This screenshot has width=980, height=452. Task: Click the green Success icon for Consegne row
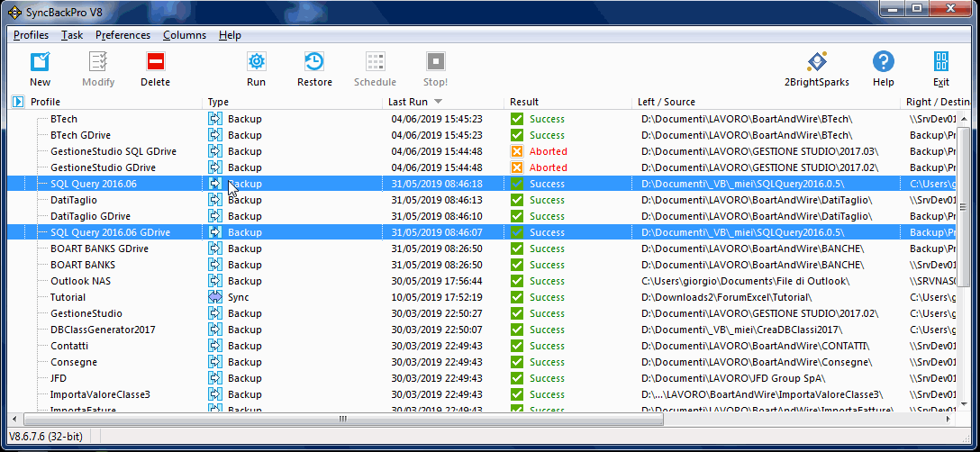tap(516, 362)
